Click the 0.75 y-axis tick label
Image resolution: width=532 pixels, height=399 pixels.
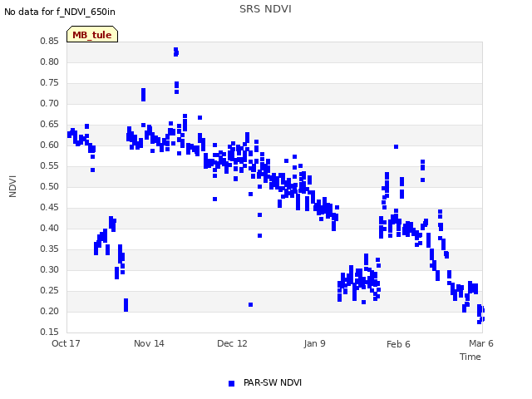tap(49, 82)
